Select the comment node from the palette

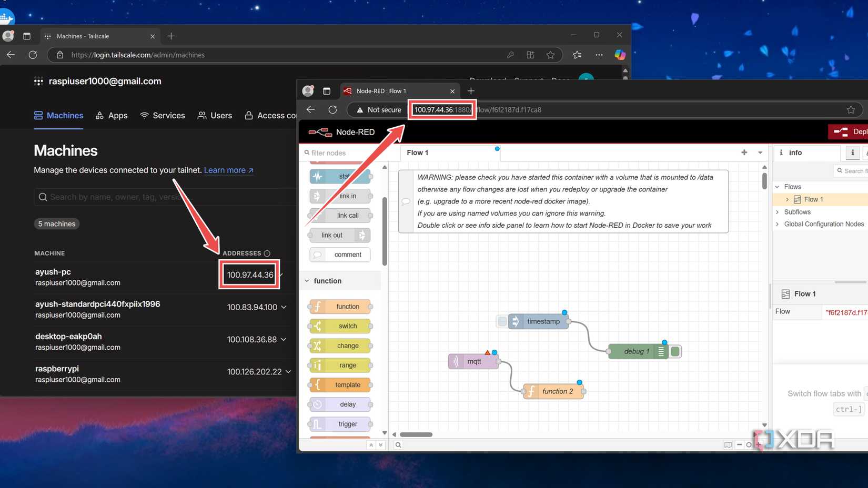point(339,255)
